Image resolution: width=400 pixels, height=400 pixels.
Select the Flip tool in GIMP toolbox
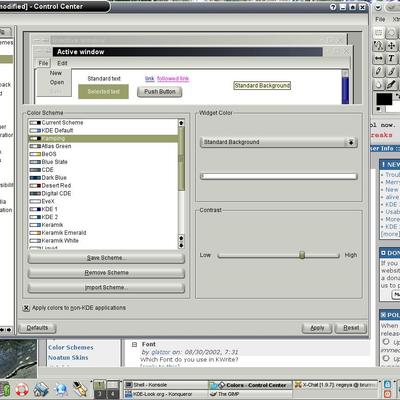[379, 59]
